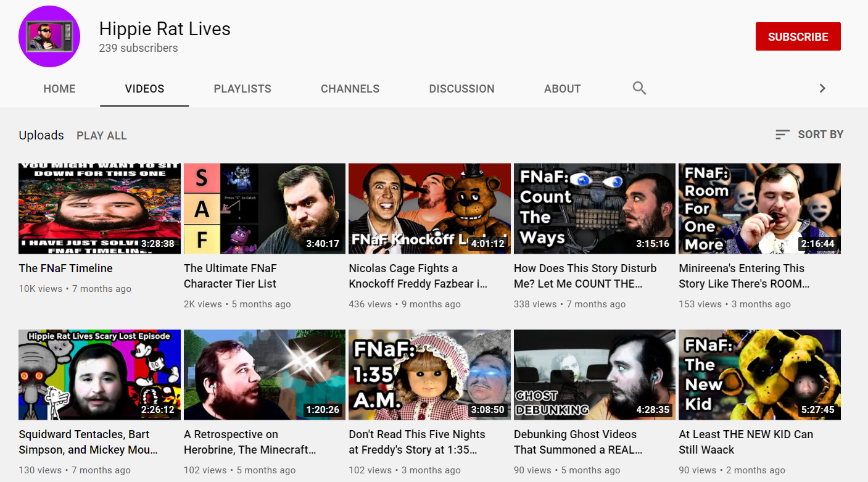Go to the Channels tab
Viewport: 868px width, 482px height.
(350, 89)
